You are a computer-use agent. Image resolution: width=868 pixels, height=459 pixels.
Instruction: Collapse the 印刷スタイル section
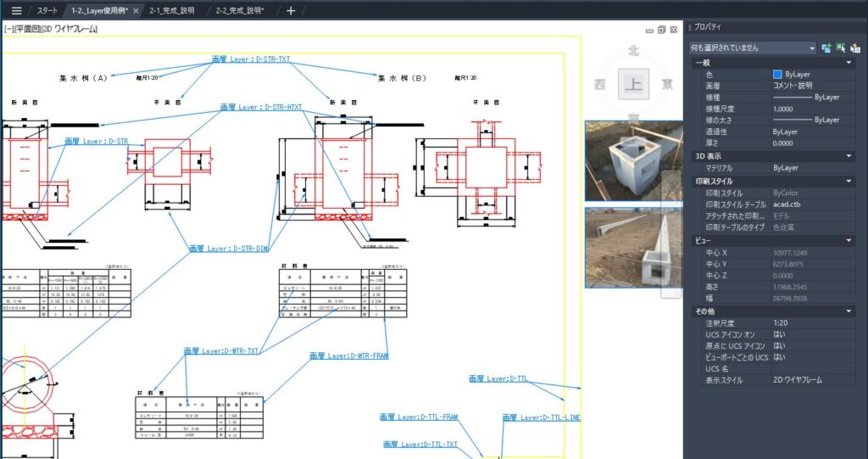[849, 182]
